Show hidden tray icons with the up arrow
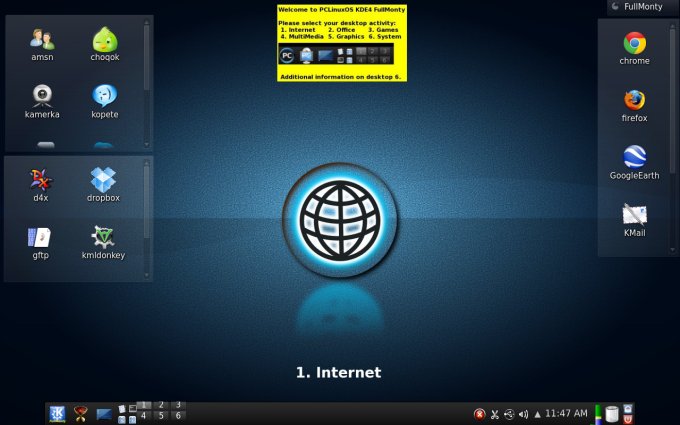Image resolution: width=680 pixels, height=425 pixels. 537,415
